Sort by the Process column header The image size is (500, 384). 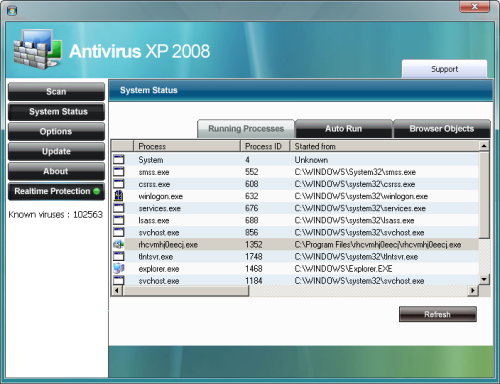(x=187, y=146)
